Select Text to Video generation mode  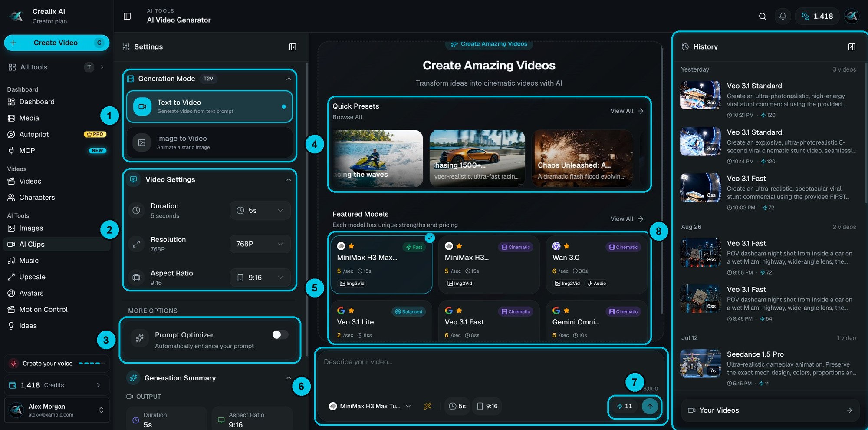click(x=210, y=106)
